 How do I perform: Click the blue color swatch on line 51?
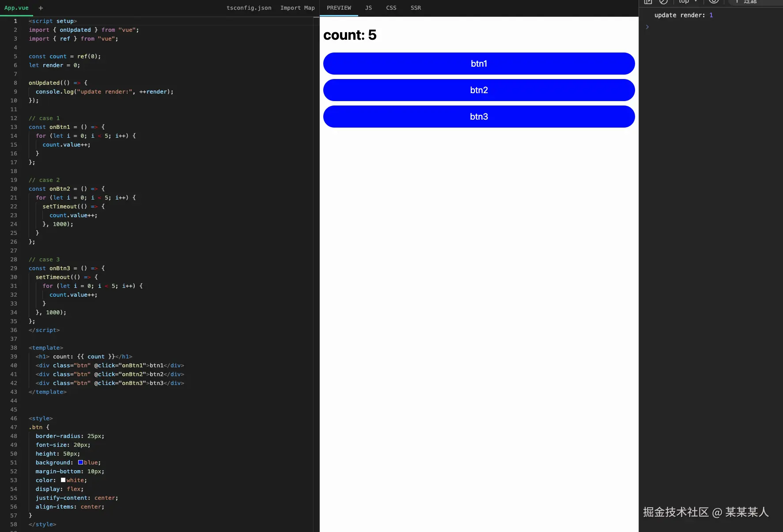80,462
